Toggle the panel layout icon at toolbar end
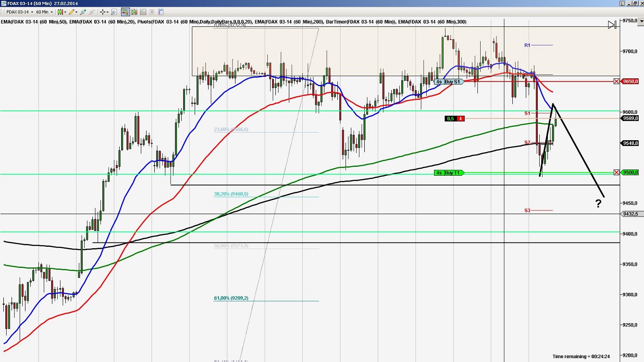Screen dimensions: 644x362 click(160, 12)
